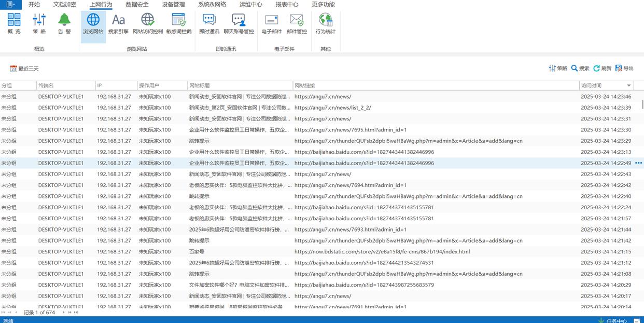Screen dimensions: 644x323
Task: Switch to the 数据安全 tab
Action: (x=137, y=5)
